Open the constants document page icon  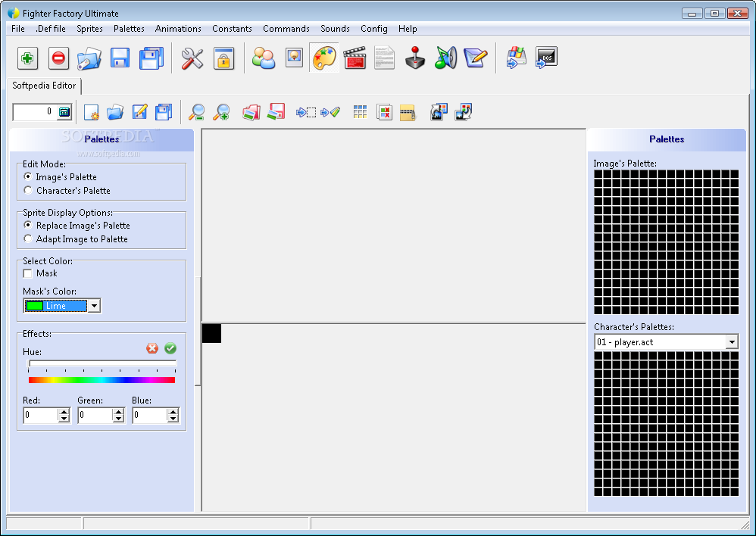(x=384, y=58)
